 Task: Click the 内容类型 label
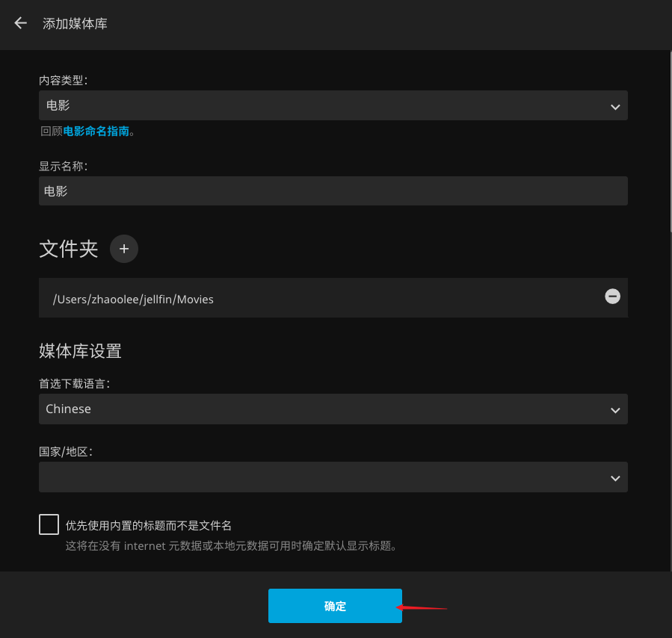tap(64, 81)
